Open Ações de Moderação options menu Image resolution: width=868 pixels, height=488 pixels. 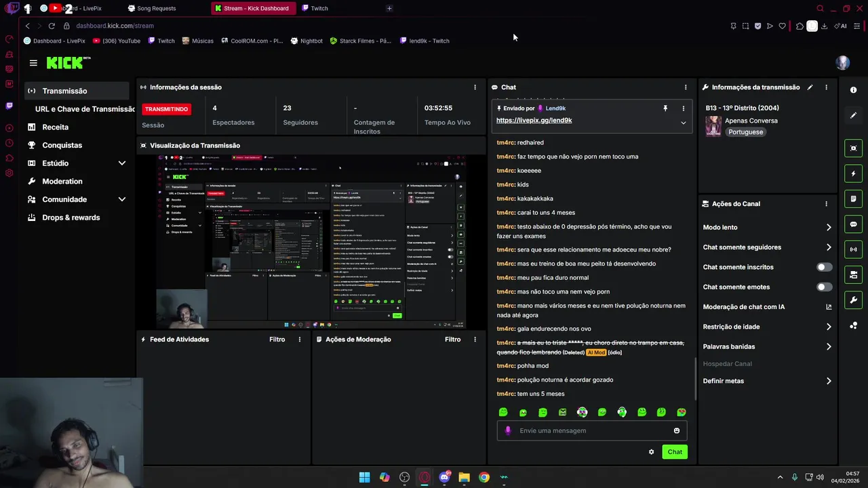tap(475, 340)
